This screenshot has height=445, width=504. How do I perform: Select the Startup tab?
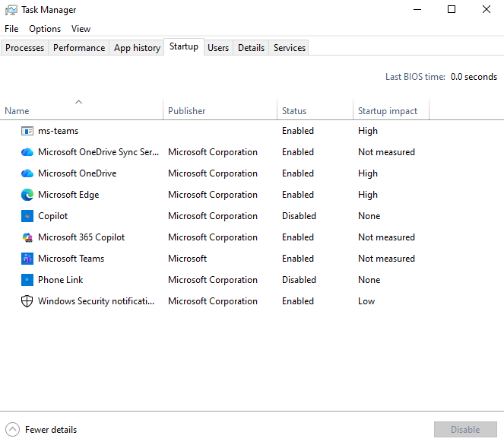(x=184, y=46)
